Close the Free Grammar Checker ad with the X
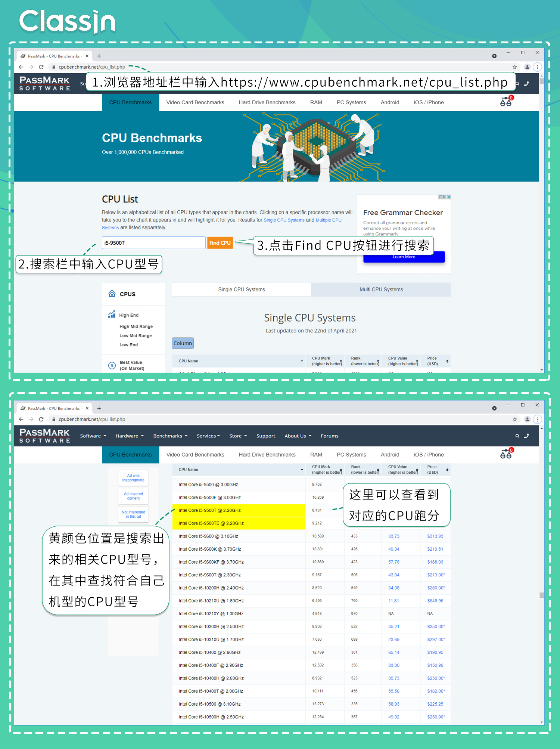The image size is (560, 749). [449, 197]
